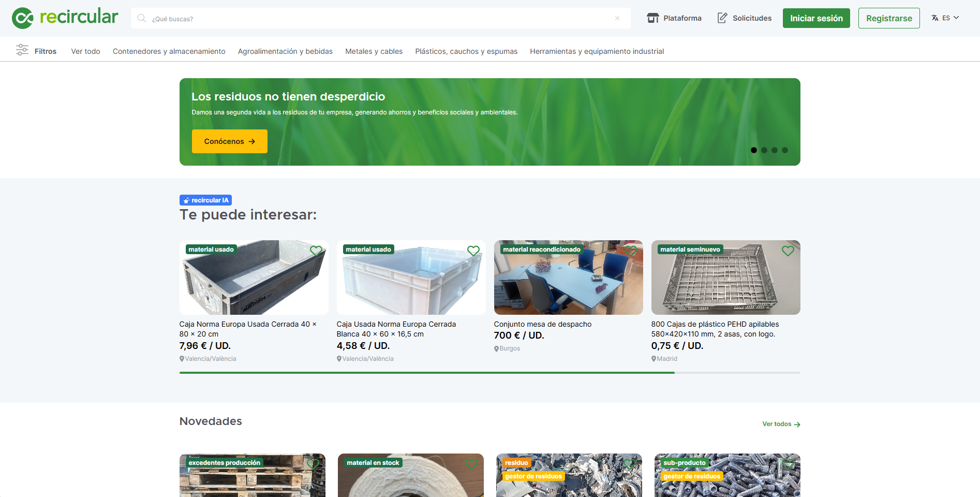Click the Madrid location pin icon
The height and width of the screenshot is (497, 980).
(x=654, y=359)
